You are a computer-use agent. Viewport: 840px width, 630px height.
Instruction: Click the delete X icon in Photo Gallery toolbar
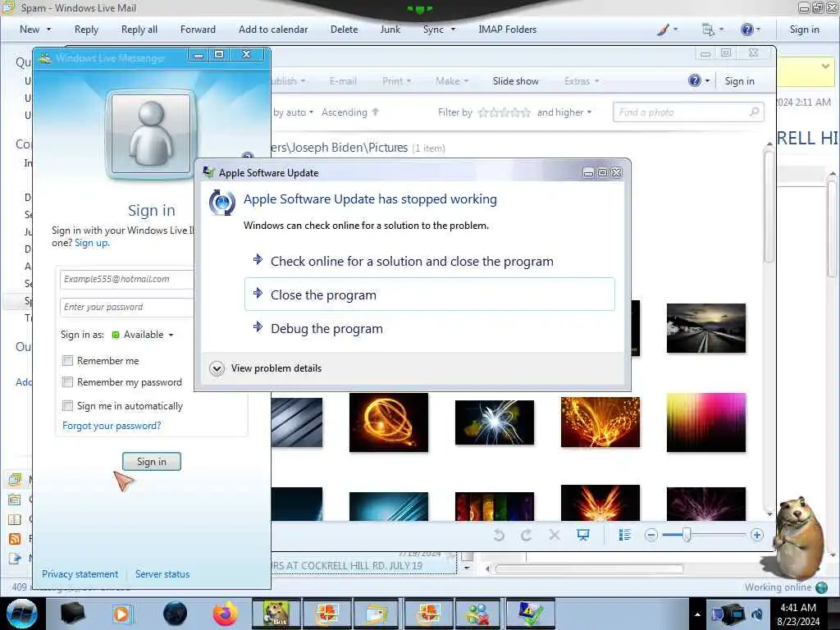555,535
